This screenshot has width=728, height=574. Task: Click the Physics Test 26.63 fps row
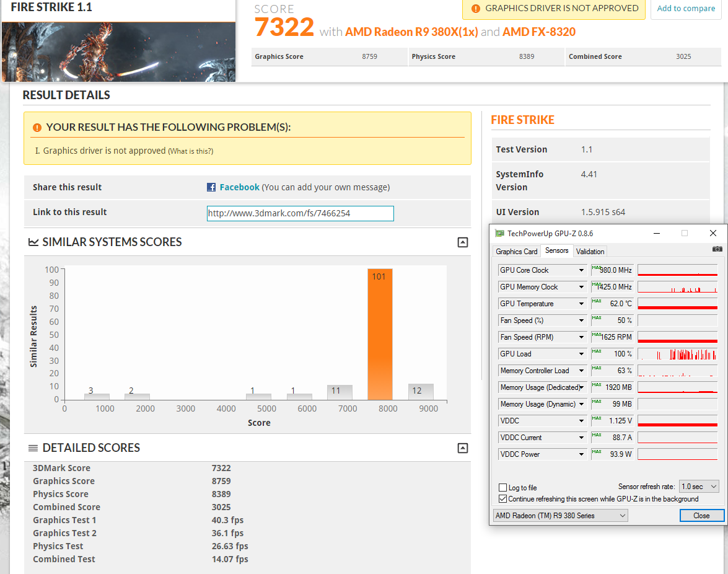(247, 546)
